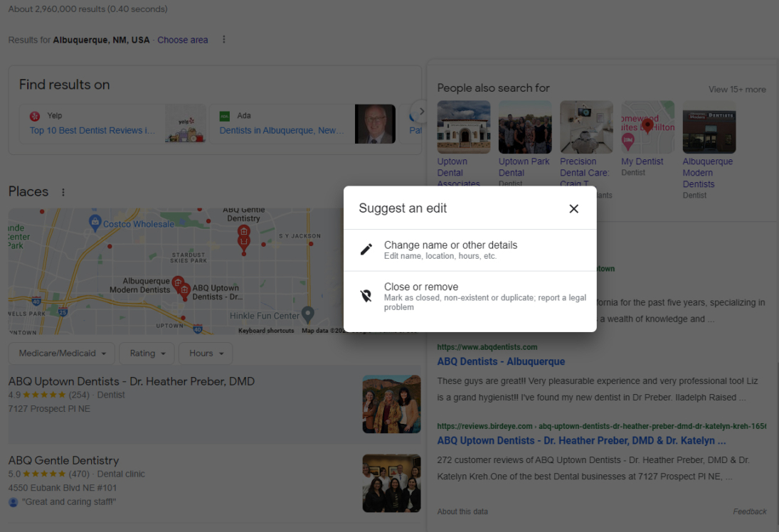Open the three-dot menu next to Choose area
Image resolution: width=779 pixels, height=532 pixels.
tap(224, 40)
